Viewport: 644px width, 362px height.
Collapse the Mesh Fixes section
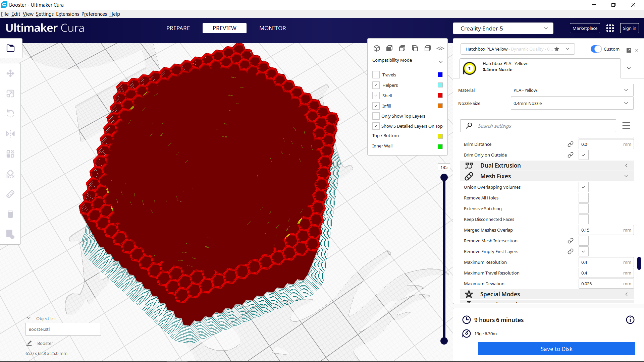626,176
